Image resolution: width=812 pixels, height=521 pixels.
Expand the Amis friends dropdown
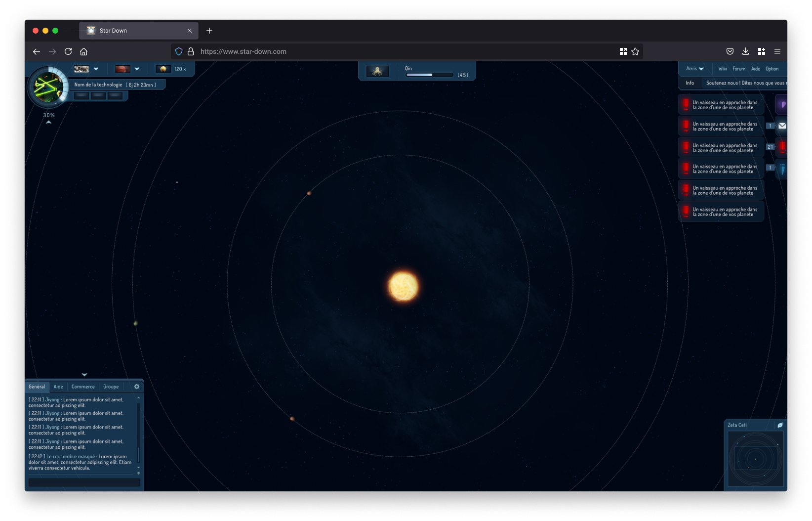pos(694,69)
